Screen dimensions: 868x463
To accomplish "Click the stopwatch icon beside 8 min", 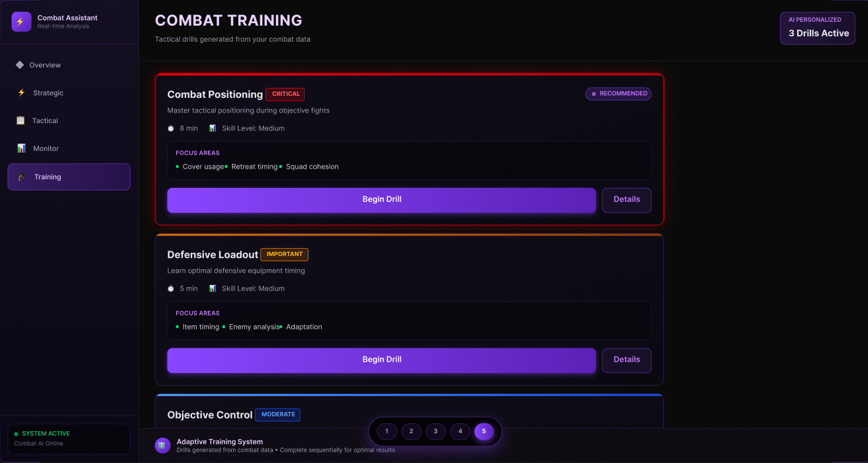I will coord(171,128).
